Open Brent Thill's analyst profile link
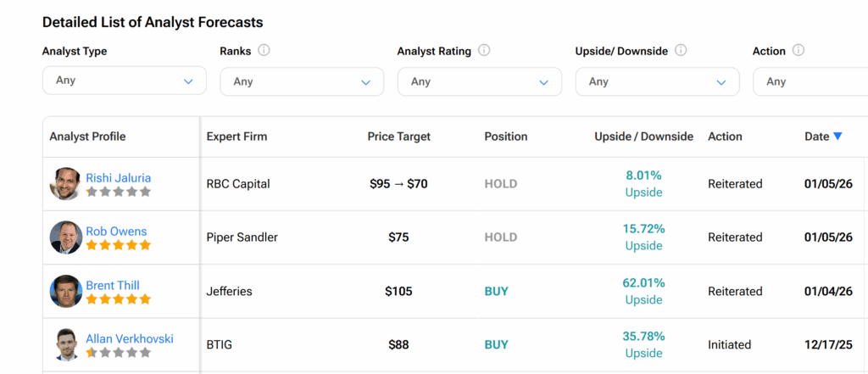The image size is (868, 374). pyautogui.click(x=113, y=285)
